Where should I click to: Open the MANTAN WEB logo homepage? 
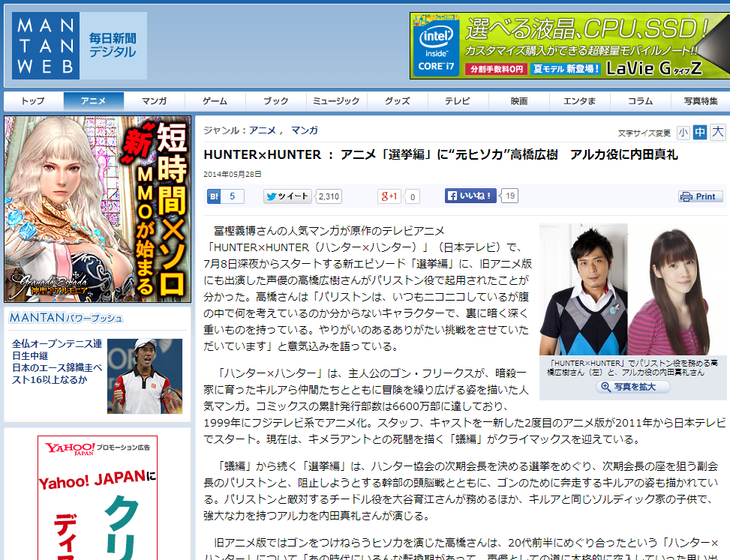pyautogui.click(x=46, y=46)
